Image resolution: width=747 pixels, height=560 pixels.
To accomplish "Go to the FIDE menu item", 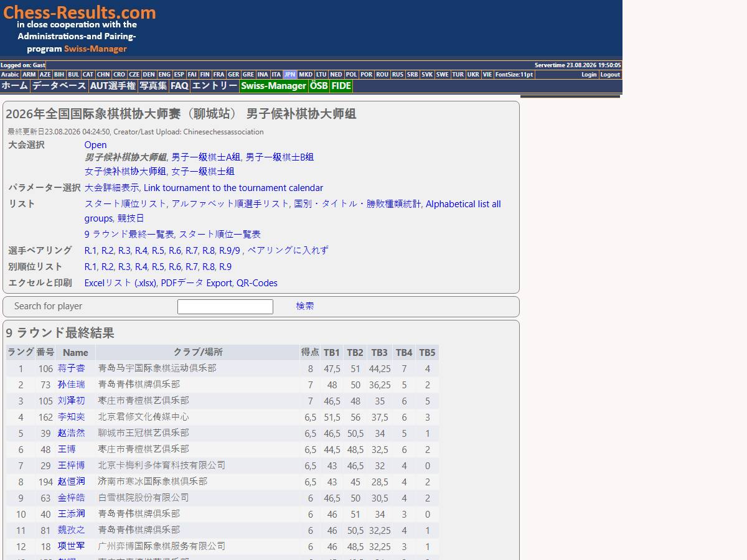I will (341, 86).
